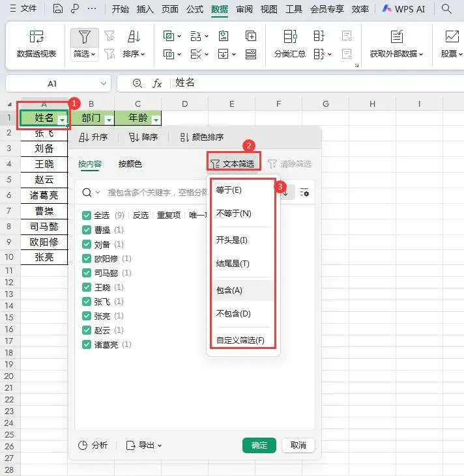Click the 清除筛选 button
Screen dimensions: 464x476
(290, 164)
